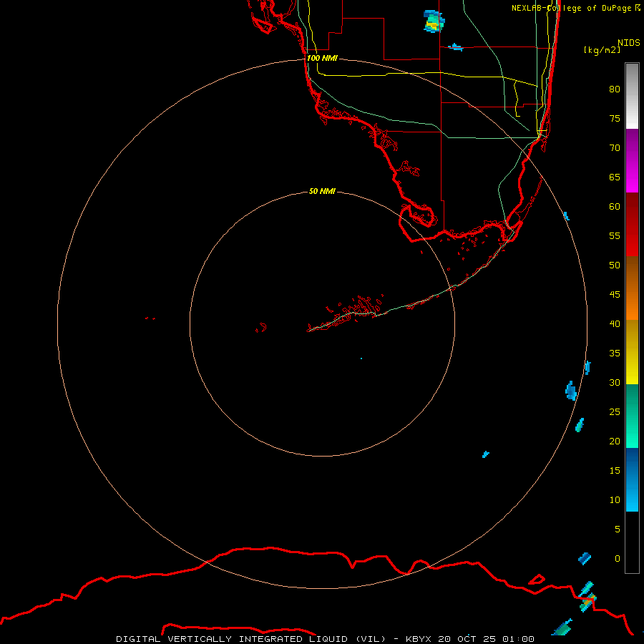The height and width of the screenshot is (644, 644).
Task: Click the 20 OCT 25 01:00 timestamp
Action: click(x=487, y=639)
